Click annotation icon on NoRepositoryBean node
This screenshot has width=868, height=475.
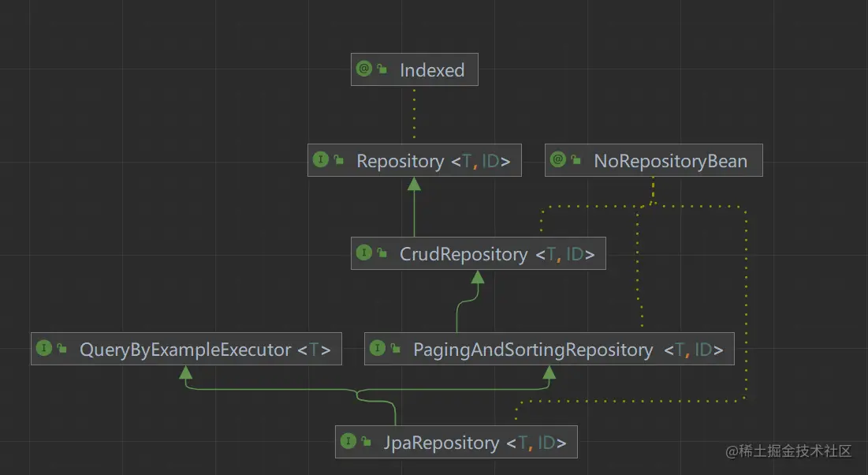coord(558,159)
